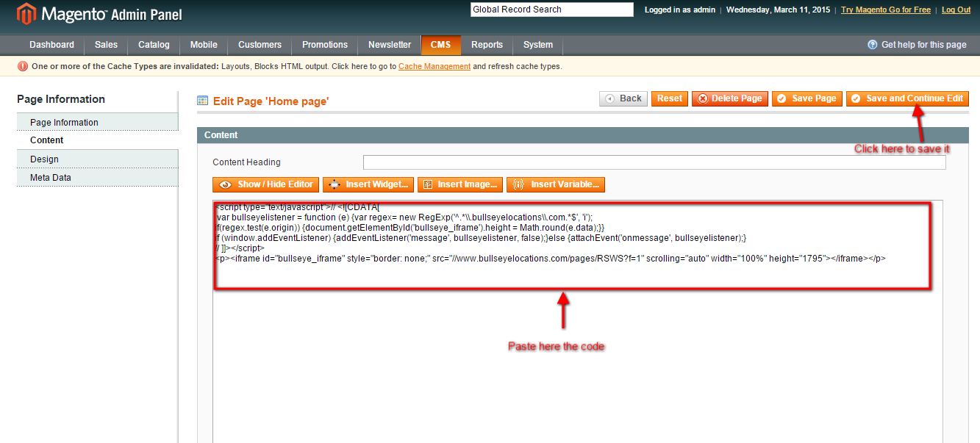Open the Promotions menu
The width and height of the screenshot is (980, 443).
325,45
